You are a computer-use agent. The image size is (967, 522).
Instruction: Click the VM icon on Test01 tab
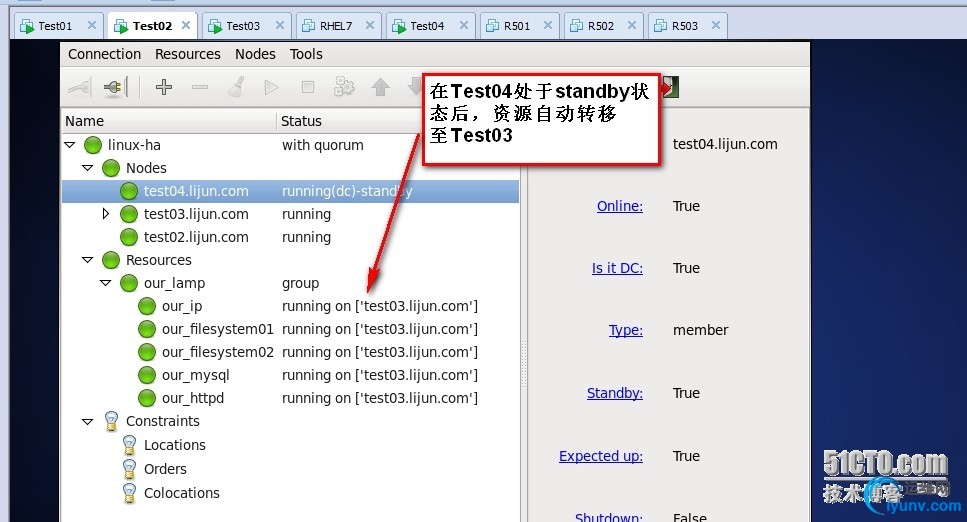(27, 26)
